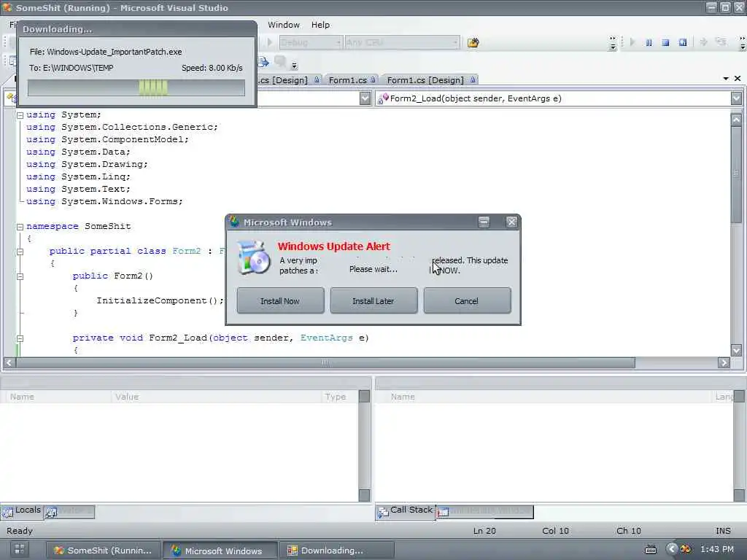Click the Restart debugging icon
Image resolution: width=747 pixels, height=560 pixels.
click(683, 42)
